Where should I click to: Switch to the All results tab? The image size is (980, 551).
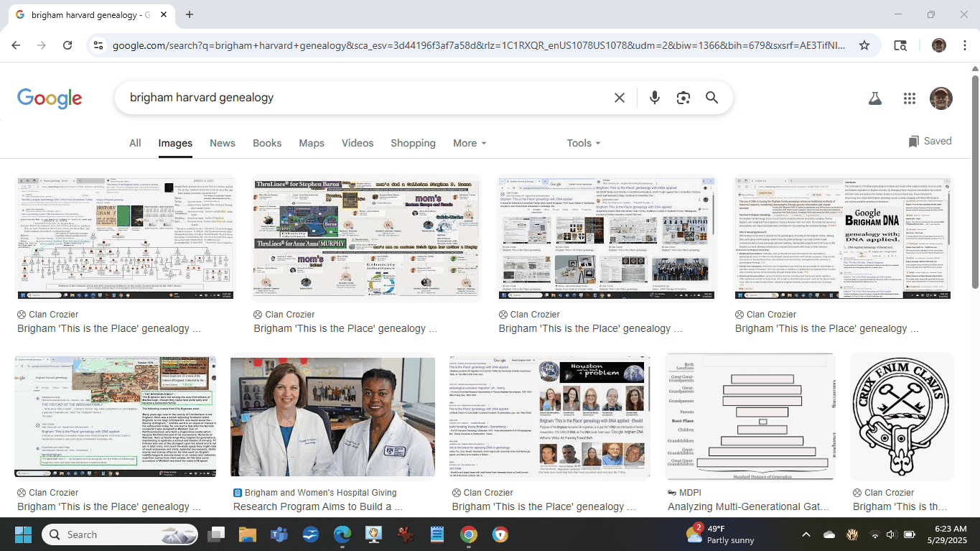tap(135, 143)
